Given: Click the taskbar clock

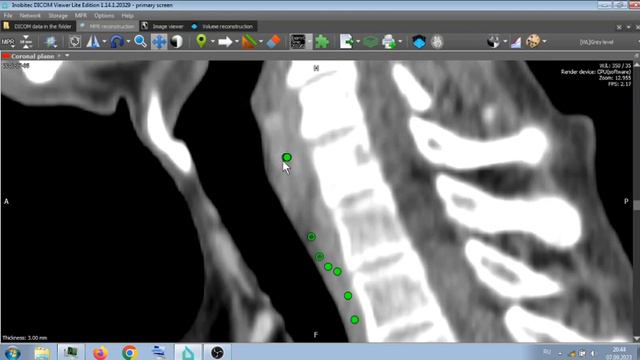Looking at the screenshot, I should (x=619, y=353).
